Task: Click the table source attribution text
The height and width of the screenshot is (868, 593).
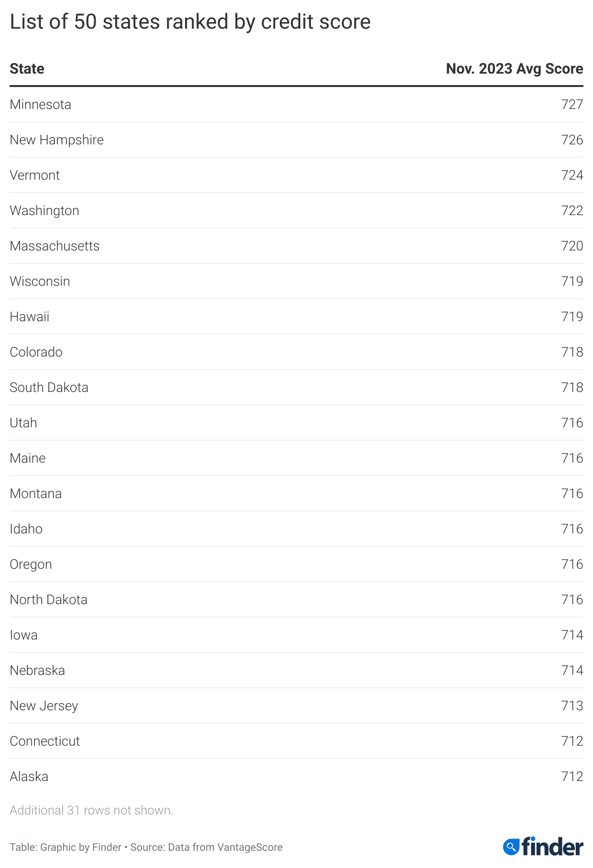Action: [x=146, y=847]
